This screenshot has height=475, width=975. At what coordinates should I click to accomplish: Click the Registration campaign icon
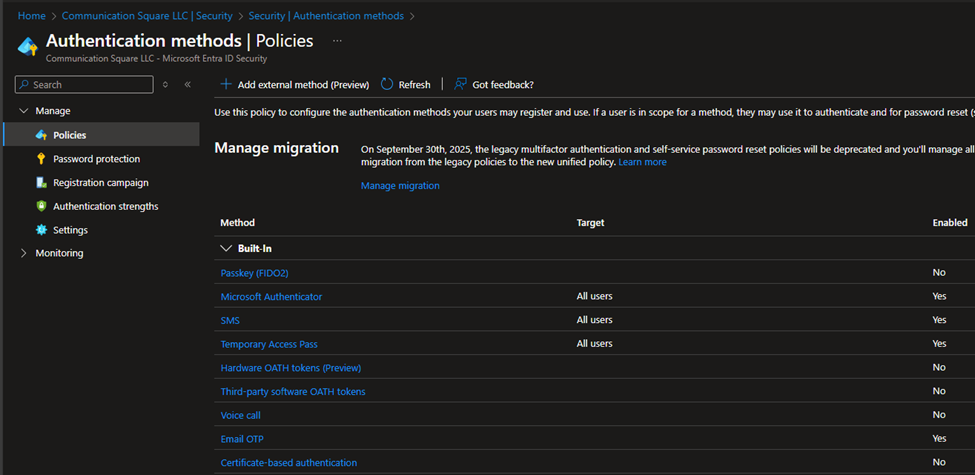41,183
